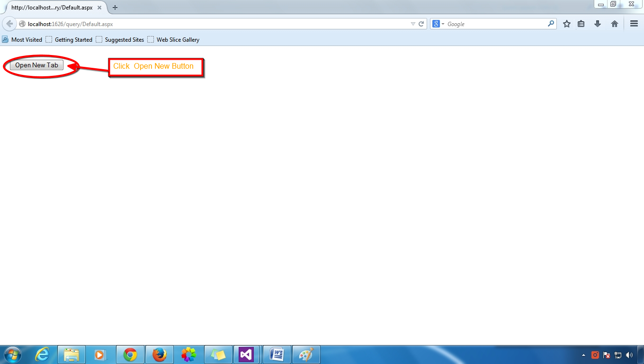Open the URL history dropdown arrow
Image resolution: width=644 pixels, height=364 pixels.
coord(413,24)
